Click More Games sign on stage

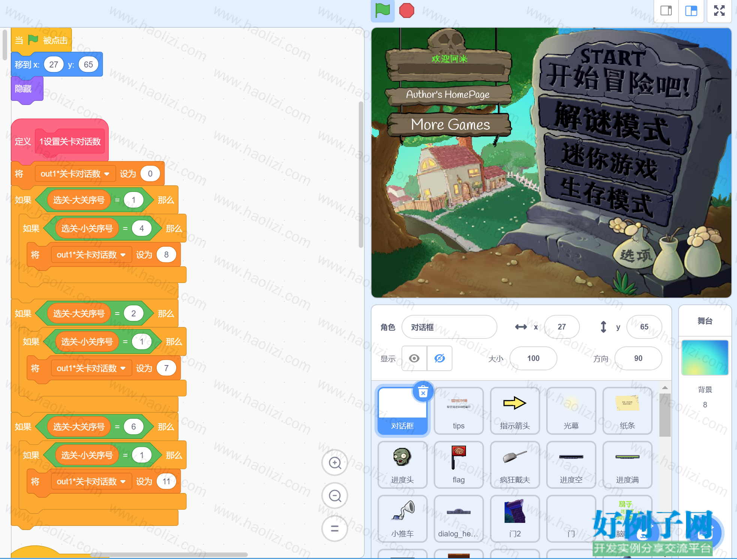[450, 124]
